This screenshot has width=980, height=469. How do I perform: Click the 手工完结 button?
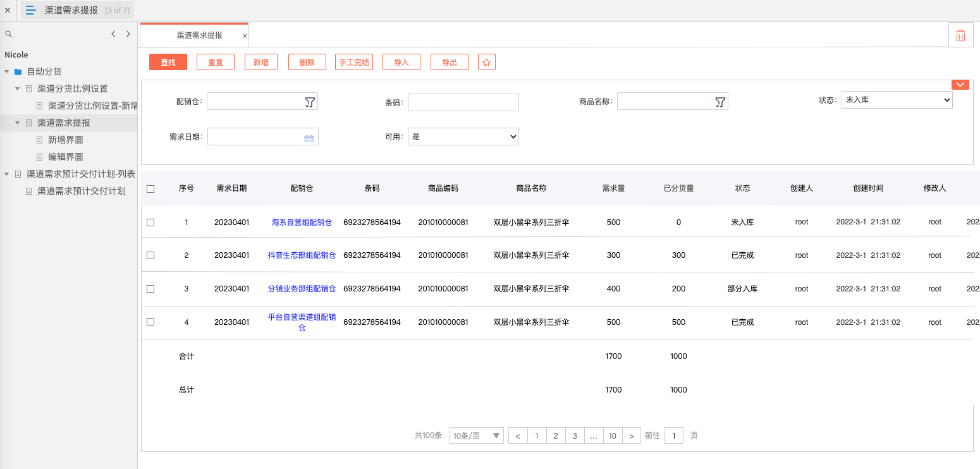coord(354,62)
